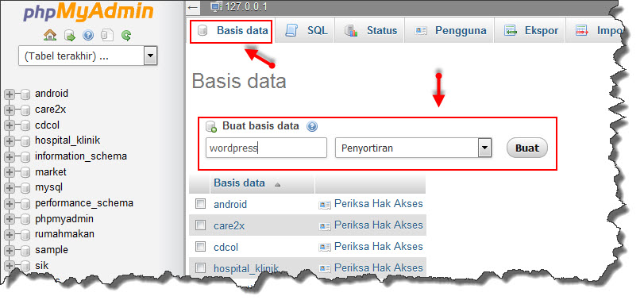Click Periksa Hak Akses for care2x
The image size is (644, 304).
point(378,225)
